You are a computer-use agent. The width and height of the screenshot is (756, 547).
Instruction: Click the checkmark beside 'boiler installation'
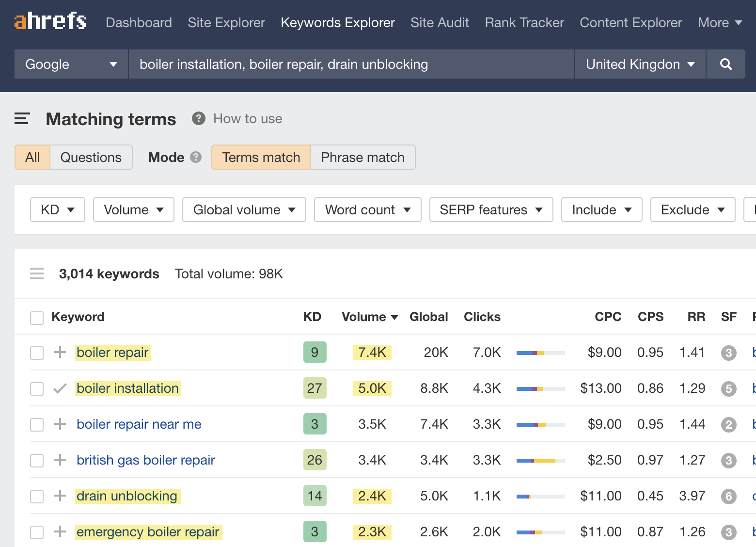[59, 388]
